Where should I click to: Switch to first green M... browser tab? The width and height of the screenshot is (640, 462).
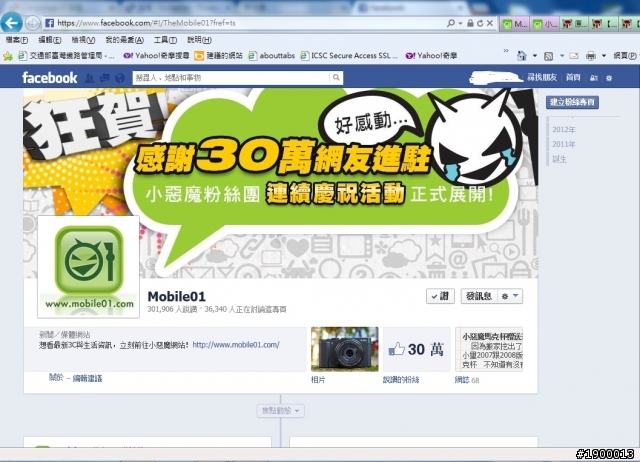click(514, 24)
